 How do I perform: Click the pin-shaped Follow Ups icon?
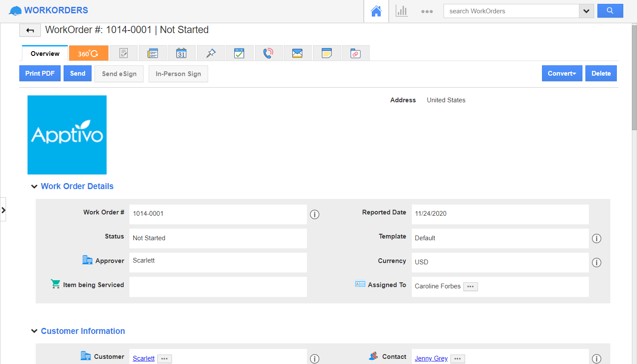[211, 52]
